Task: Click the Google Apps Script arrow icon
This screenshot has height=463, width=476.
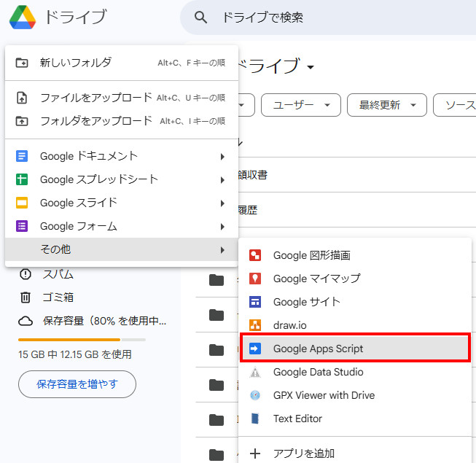Action: point(255,349)
